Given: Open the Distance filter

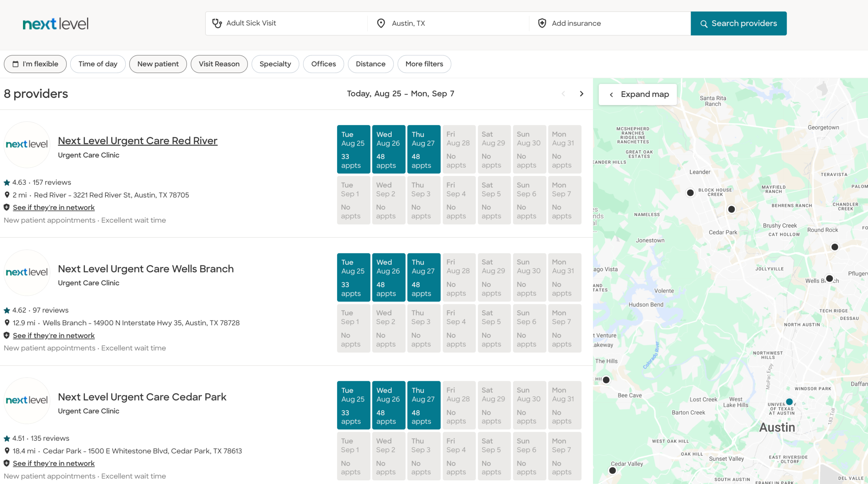Looking at the screenshot, I should [x=371, y=64].
